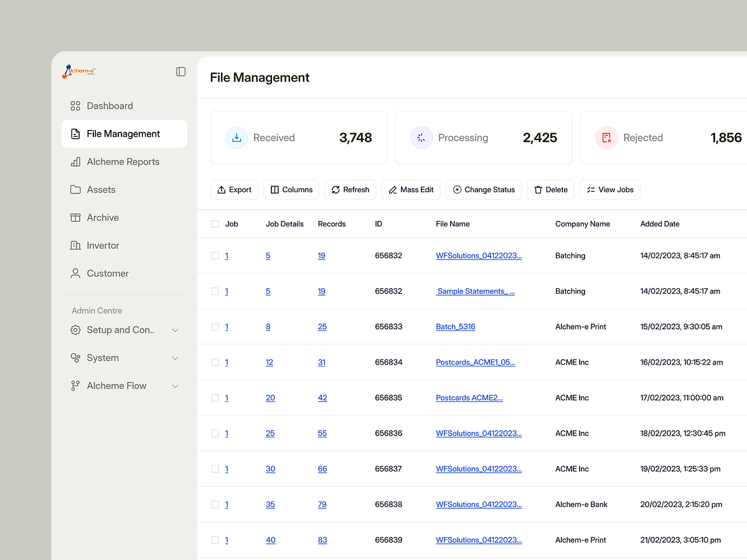Click the Refresh arrows icon
The width and height of the screenshot is (747, 560).
[x=336, y=190]
